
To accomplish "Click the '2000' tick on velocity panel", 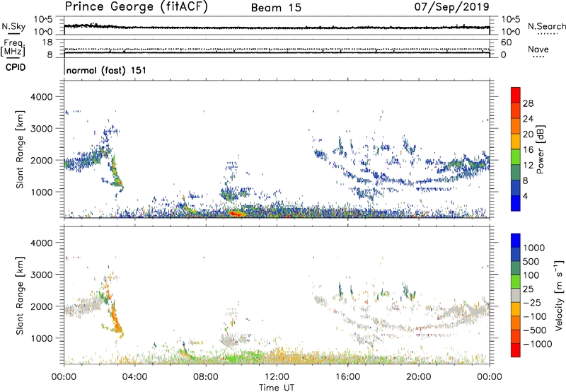I will click(x=42, y=306).
